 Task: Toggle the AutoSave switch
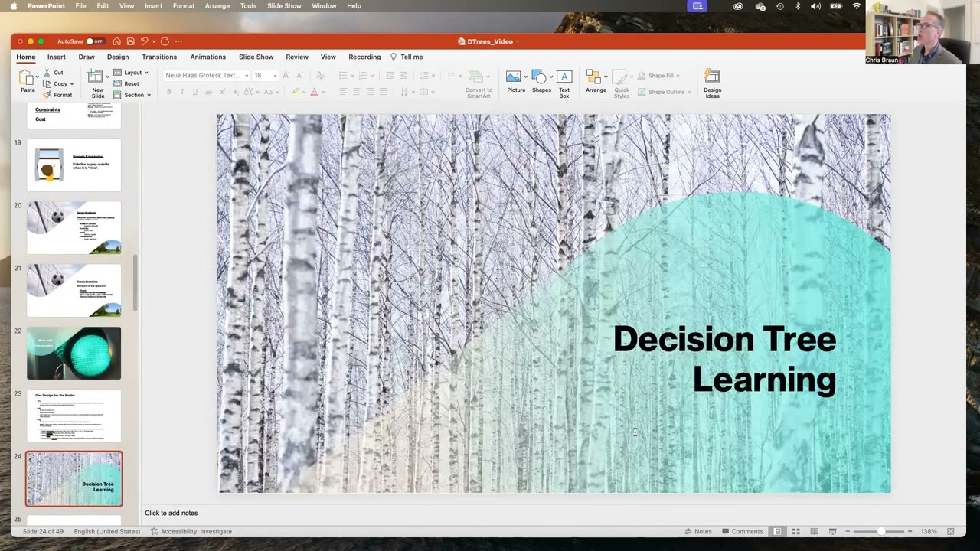coord(95,41)
